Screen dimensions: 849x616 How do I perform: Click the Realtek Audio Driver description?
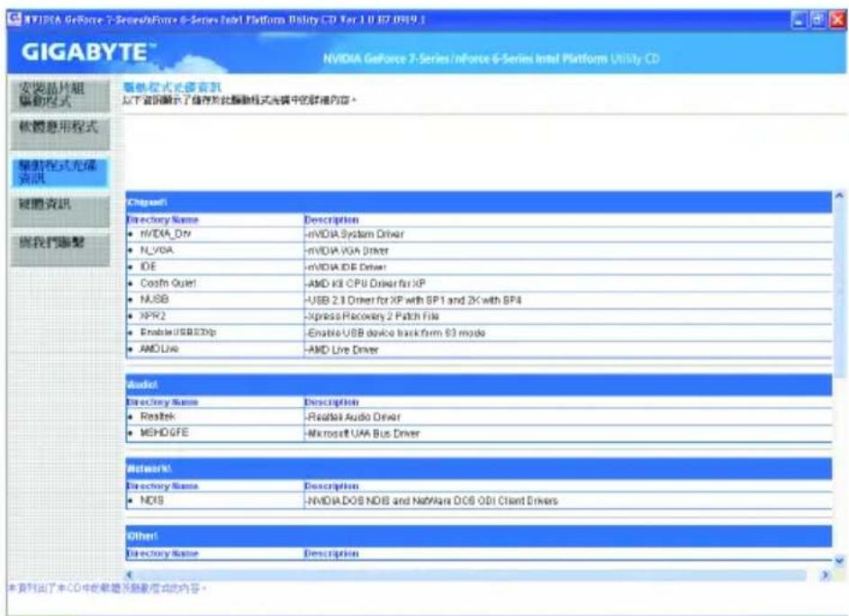point(353,417)
